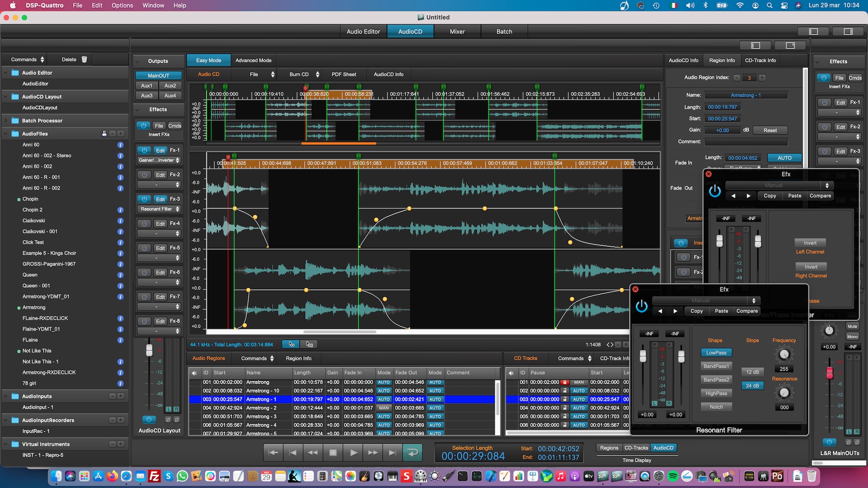Click the red lock icon on CD track 001

coord(565,382)
